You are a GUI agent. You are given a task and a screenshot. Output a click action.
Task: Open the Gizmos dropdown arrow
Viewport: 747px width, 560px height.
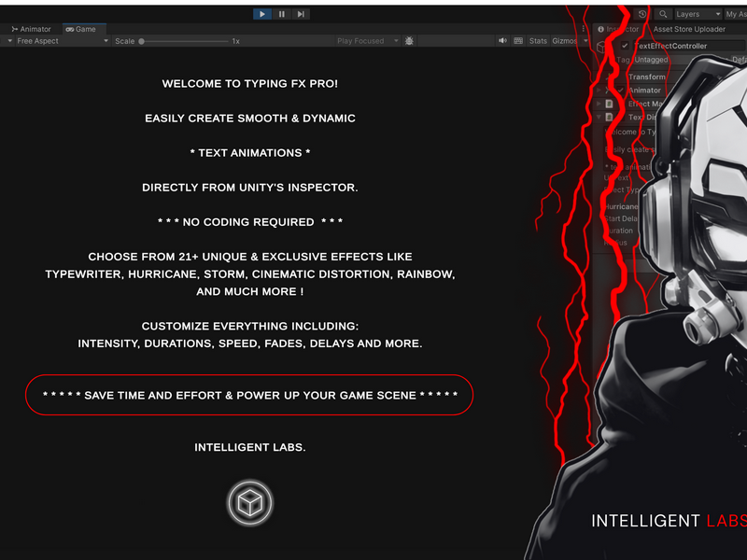coord(586,41)
